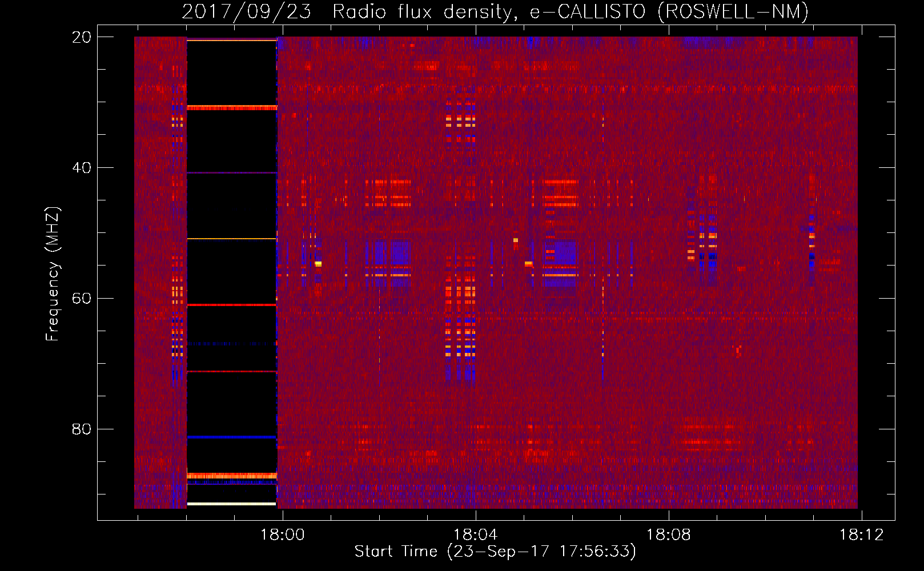Viewport: 924px width, 571px height.
Task: Click the 18:04 time tick label
Action: coord(475,534)
